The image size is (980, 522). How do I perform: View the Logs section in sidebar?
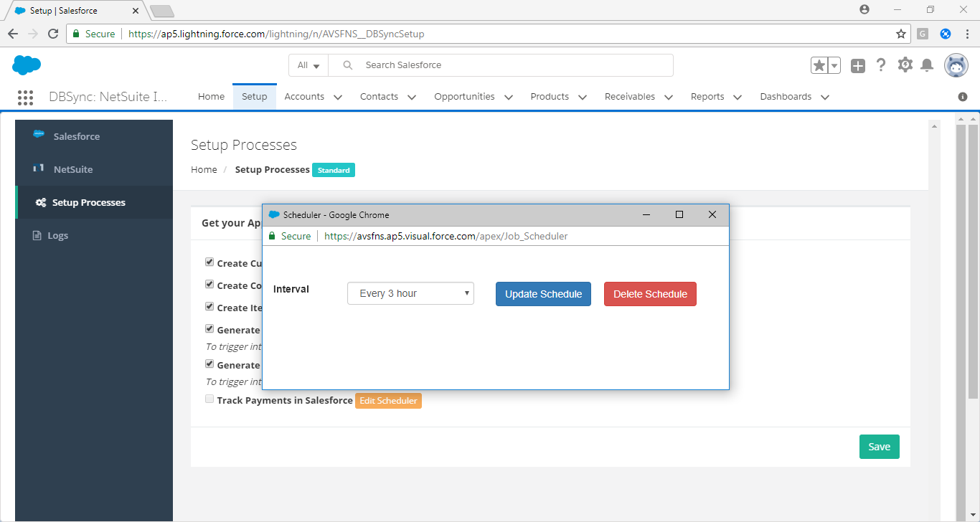point(59,234)
